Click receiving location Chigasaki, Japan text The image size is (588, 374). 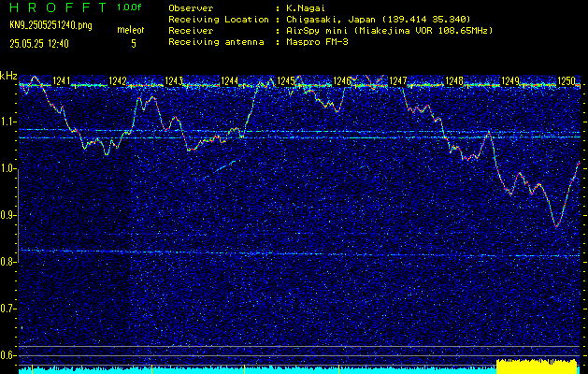click(378, 20)
